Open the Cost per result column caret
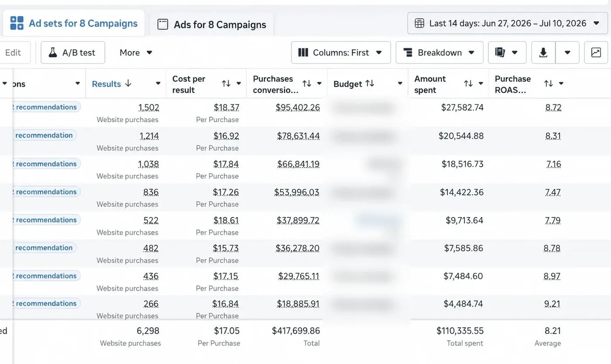The width and height of the screenshot is (611, 364). click(x=239, y=83)
